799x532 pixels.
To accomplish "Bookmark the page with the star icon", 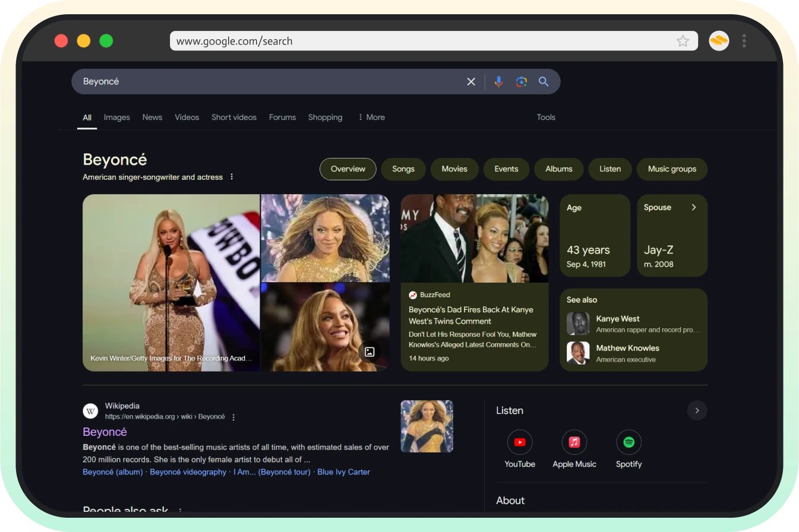I will [683, 40].
